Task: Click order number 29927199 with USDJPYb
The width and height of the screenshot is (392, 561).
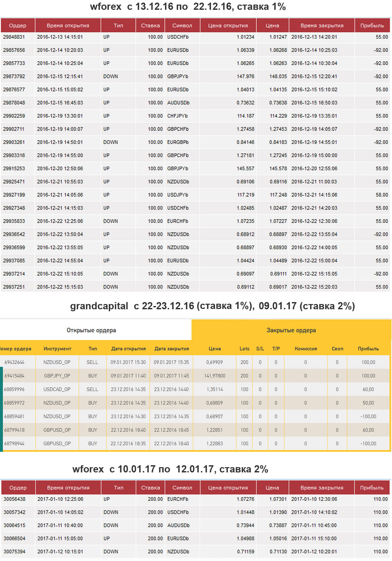Action: (14, 195)
